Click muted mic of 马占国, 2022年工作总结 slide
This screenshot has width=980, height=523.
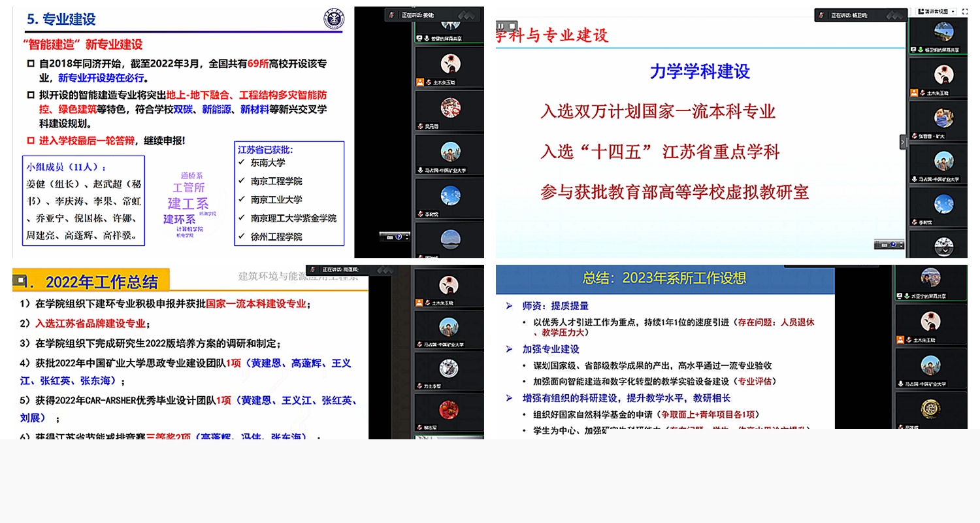click(x=420, y=345)
